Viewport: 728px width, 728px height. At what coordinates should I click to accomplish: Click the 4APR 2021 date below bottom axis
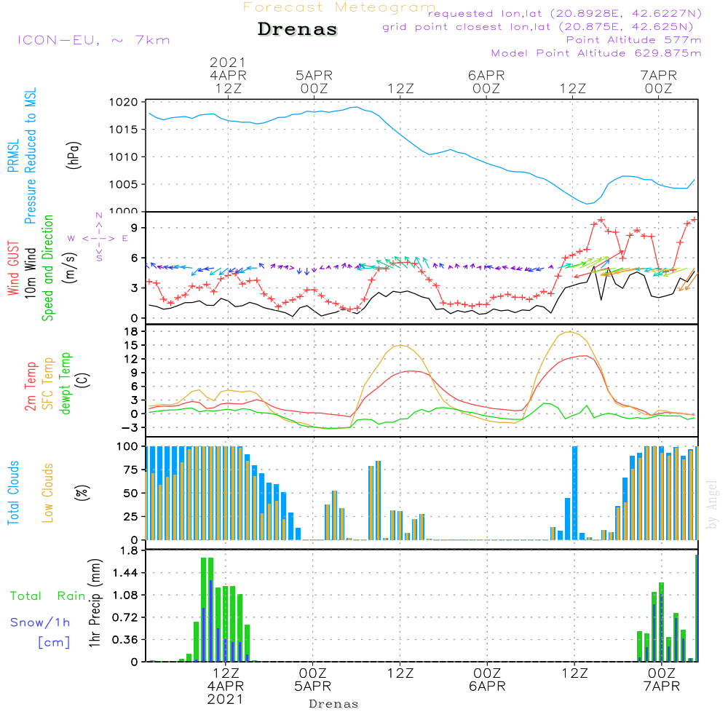pos(226,692)
